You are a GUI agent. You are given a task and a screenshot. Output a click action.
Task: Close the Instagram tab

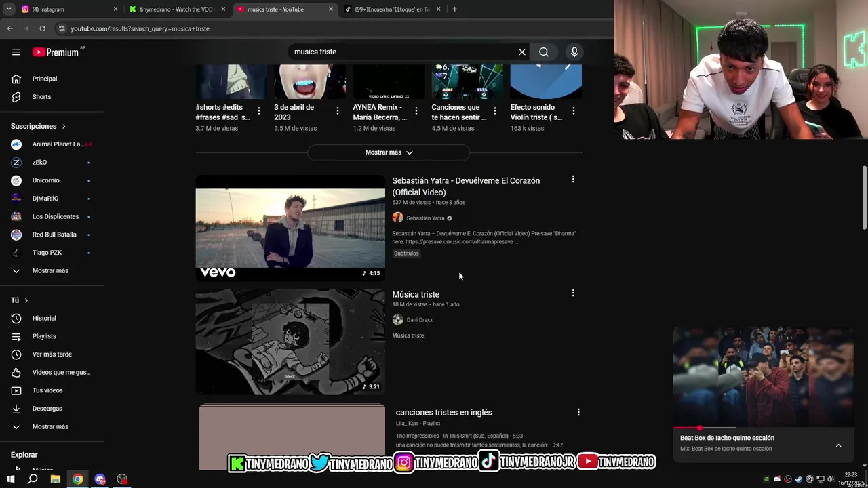(x=115, y=9)
